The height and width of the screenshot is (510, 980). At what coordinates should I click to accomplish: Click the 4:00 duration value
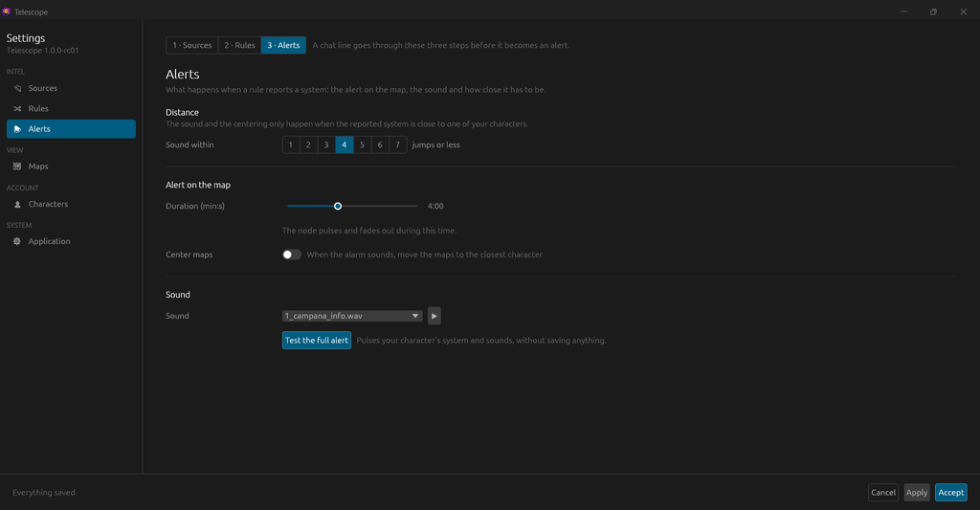click(435, 206)
